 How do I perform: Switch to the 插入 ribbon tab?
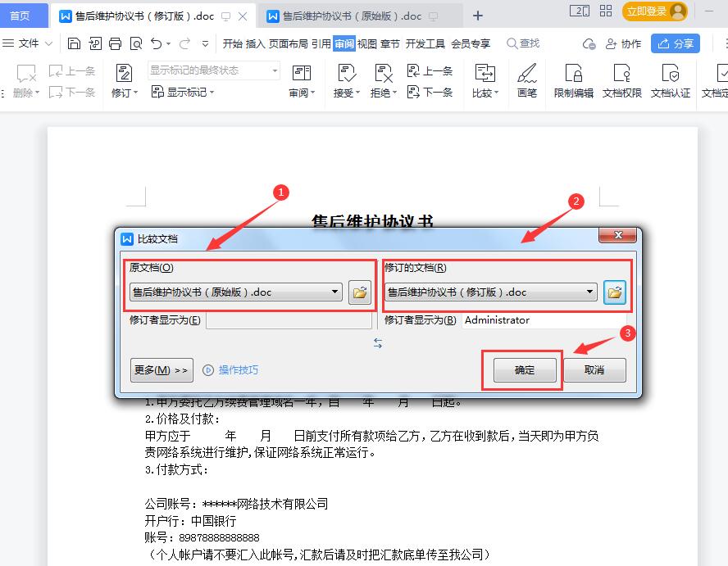pyautogui.click(x=255, y=43)
